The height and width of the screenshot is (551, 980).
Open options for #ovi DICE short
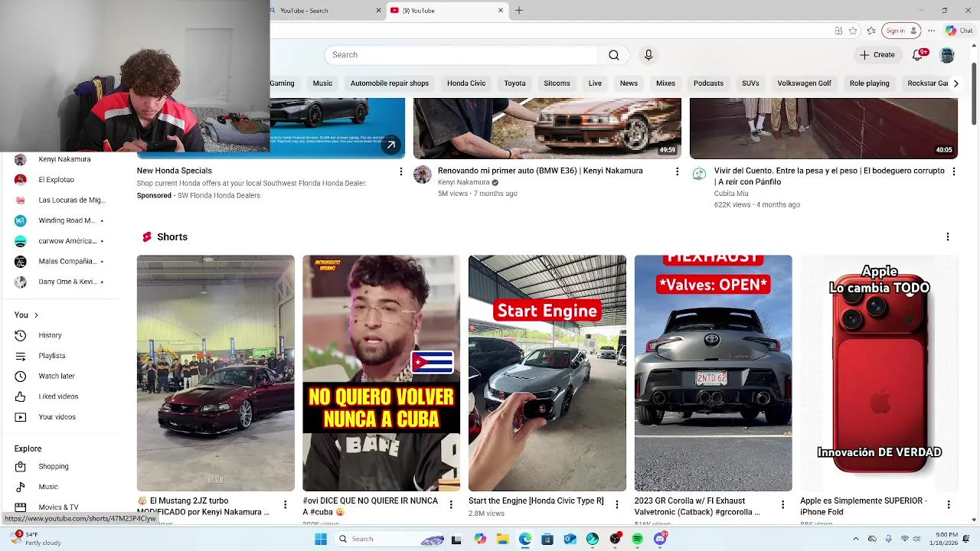(x=451, y=504)
